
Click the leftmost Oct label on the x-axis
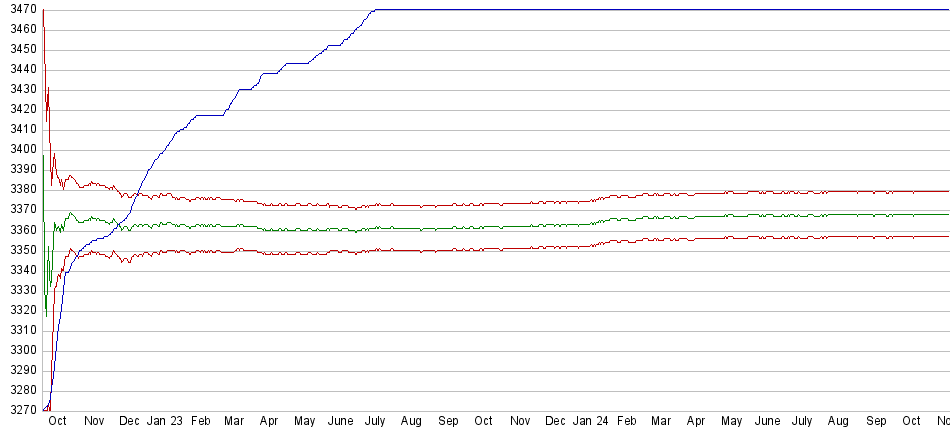59,422
